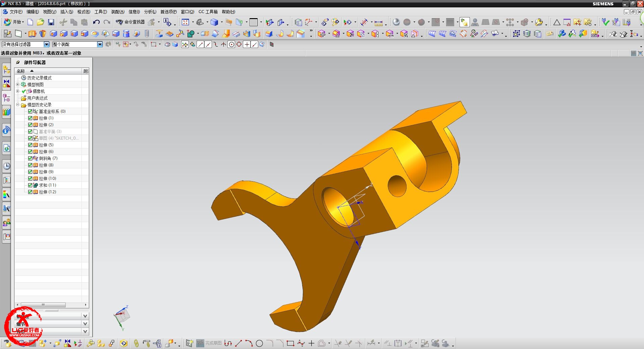Open the 开始 Start dropdown menu
The height and width of the screenshot is (349, 644).
point(14,22)
